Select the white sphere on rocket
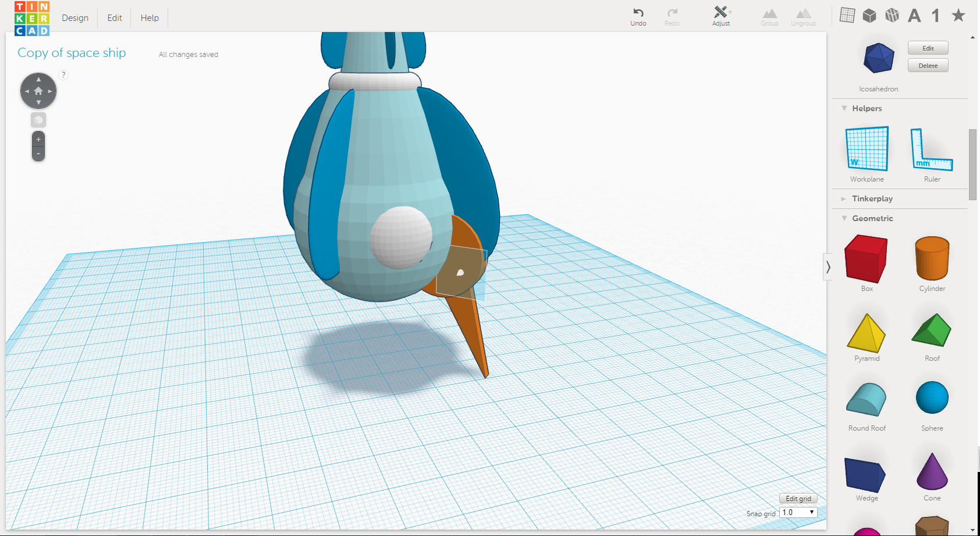This screenshot has width=980, height=536. tap(401, 237)
